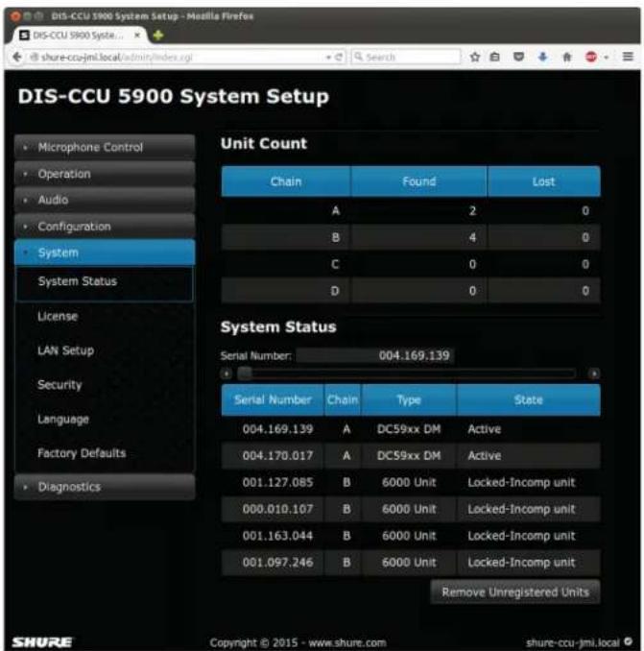Screen dimensions: 644x651
Task: Click the serial slider right arrow
Action: click(x=594, y=374)
